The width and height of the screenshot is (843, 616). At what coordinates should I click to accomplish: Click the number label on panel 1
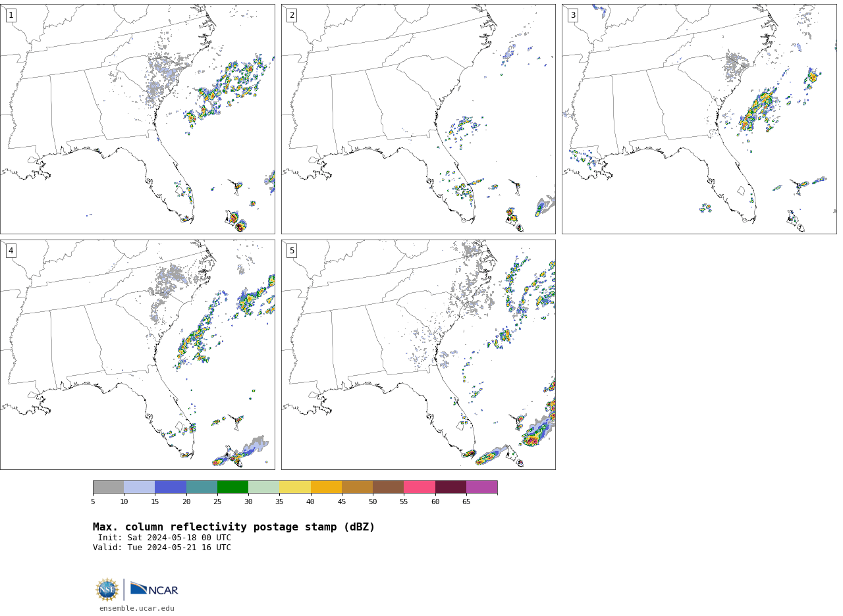click(x=11, y=15)
